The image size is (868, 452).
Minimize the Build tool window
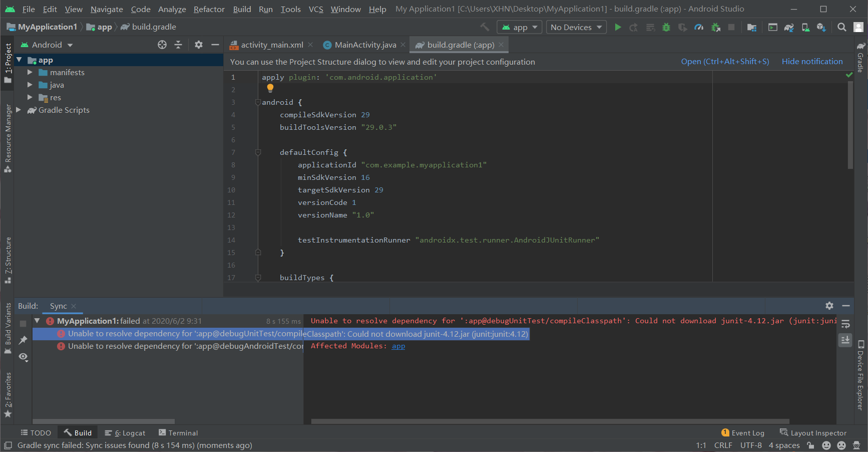coord(846,306)
